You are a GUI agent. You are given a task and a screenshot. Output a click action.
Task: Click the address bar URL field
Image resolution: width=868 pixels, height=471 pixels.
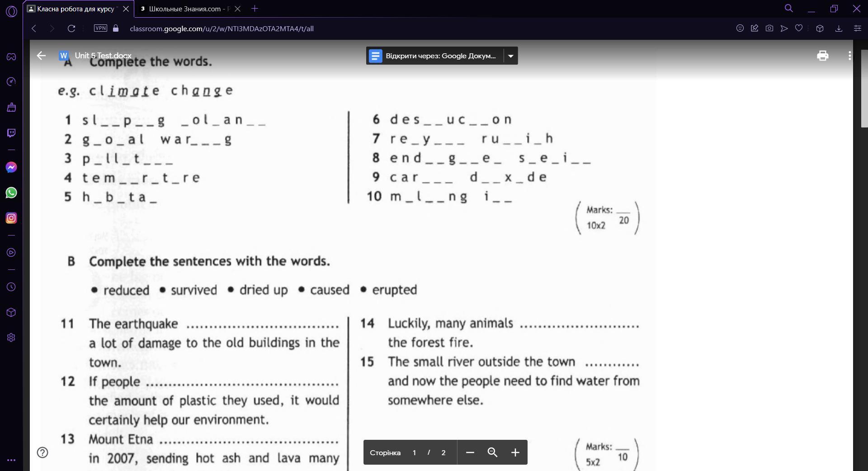tap(222, 28)
